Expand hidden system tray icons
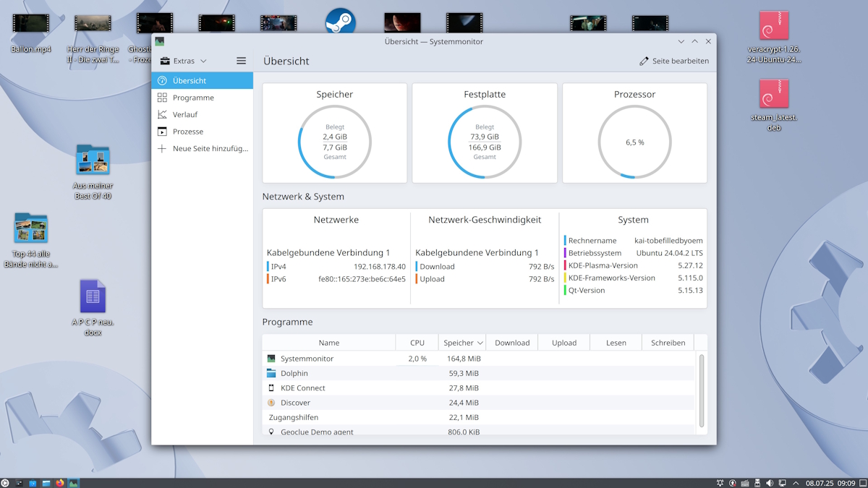The width and height of the screenshot is (868, 488). tap(796, 483)
